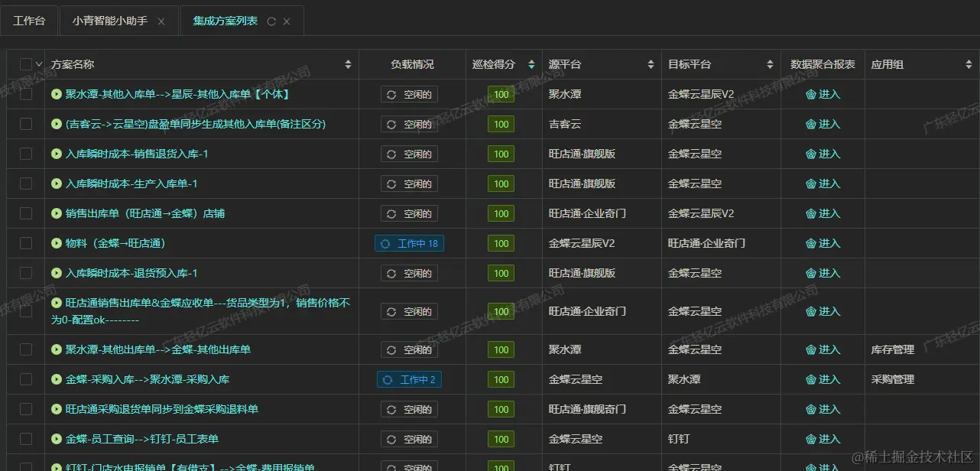Image resolution: width=980 pixels, height=471 pixels.
Task: Open selection dropdown arrow beside header checkbox
Action: tap(39, 65)
